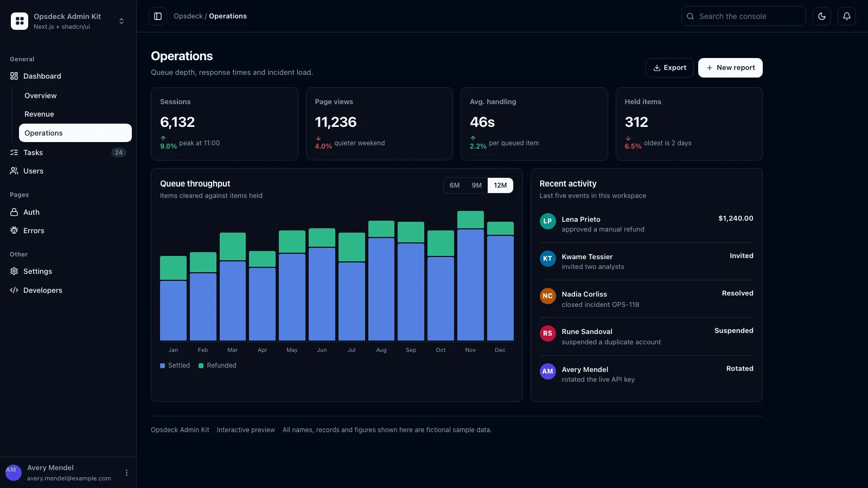
Task: Click the avery.mendel@example.com email text
Action: tap(69, 478)
